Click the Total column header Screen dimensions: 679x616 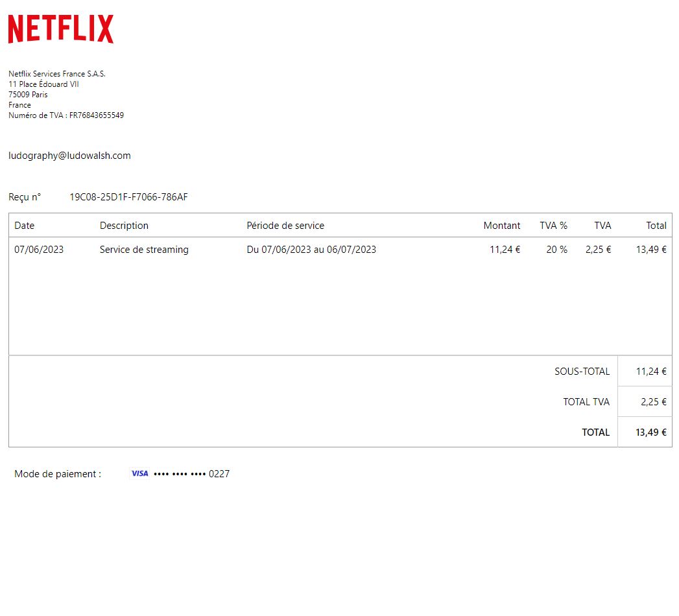pos(656,226)
